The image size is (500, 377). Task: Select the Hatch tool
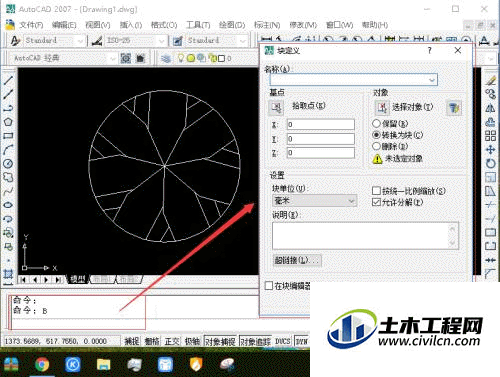point(8,274)
